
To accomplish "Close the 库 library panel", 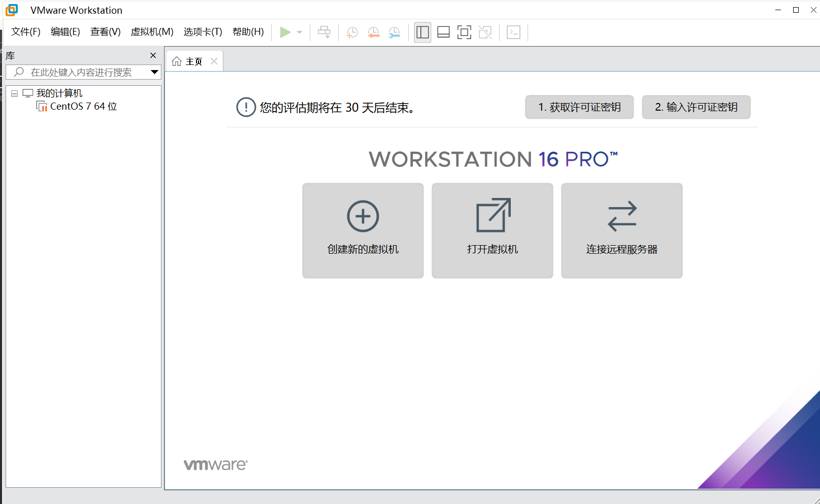I will tap(153, 55).
